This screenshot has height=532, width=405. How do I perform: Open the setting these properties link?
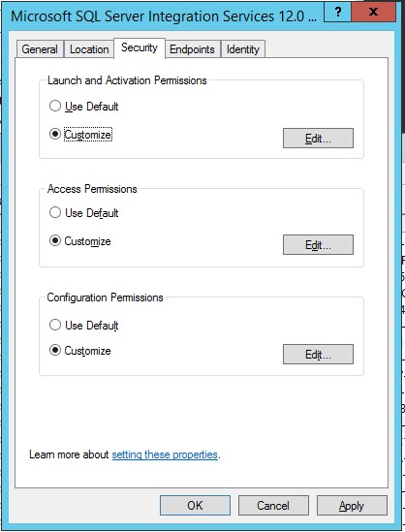pos(165,454)
